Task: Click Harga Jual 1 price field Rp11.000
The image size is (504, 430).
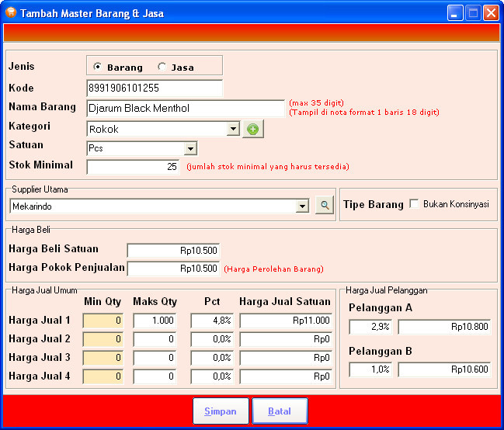Action: [286, 321]
